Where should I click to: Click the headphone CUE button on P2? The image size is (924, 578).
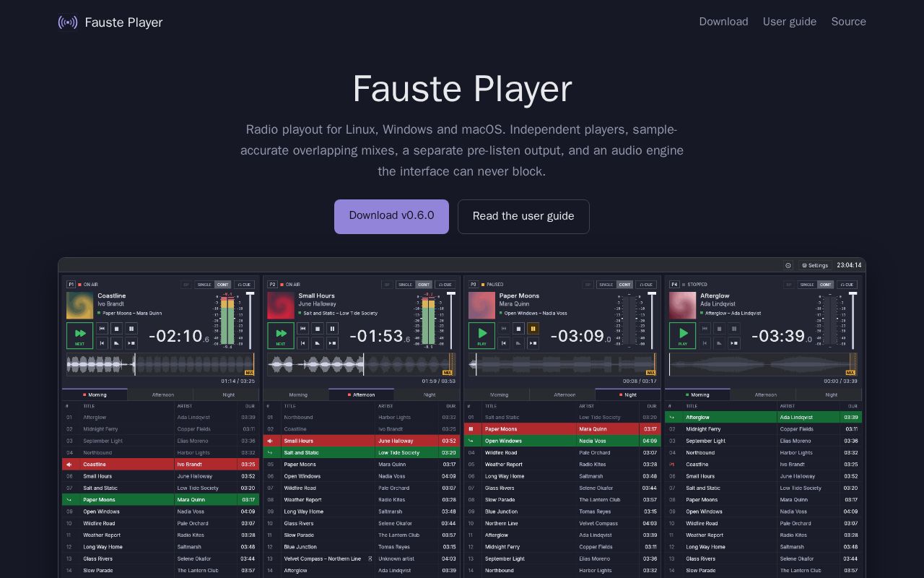(445, 285)
